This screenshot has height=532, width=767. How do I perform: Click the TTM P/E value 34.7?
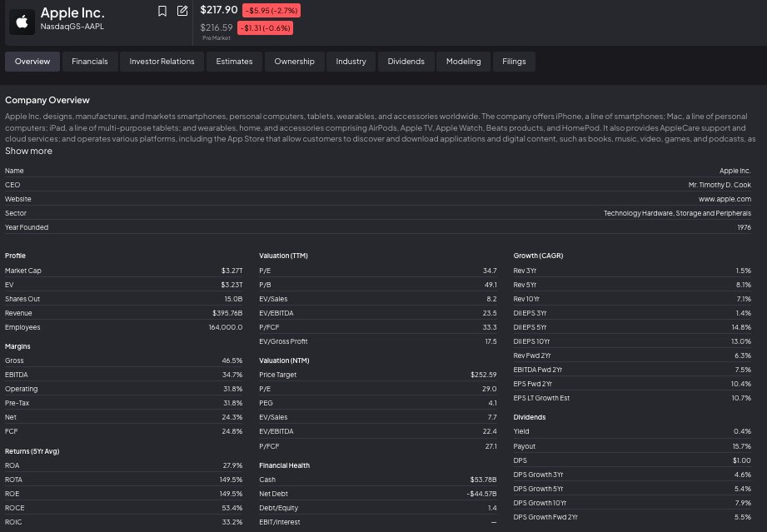click(490, 271)
